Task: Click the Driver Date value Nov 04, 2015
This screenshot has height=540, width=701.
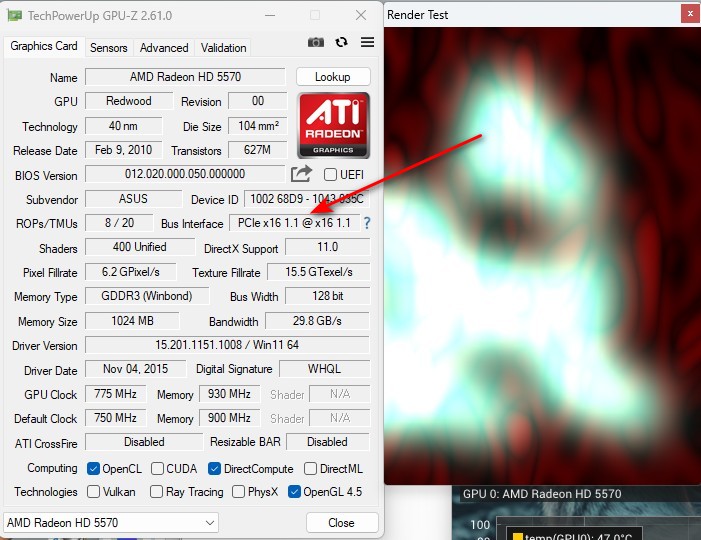Action: (x=135, y=369)
